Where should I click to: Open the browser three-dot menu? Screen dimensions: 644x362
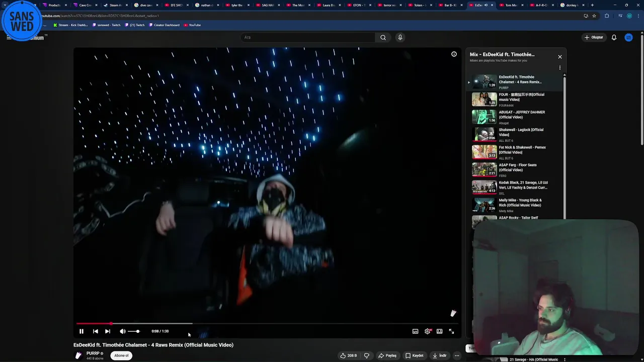(x=637, y=16)
